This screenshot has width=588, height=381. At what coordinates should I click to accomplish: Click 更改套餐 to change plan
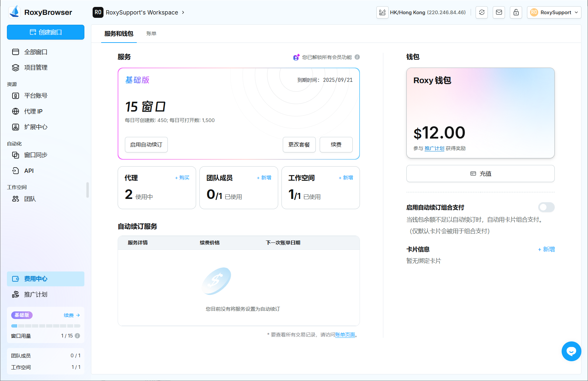click(299, 145)
